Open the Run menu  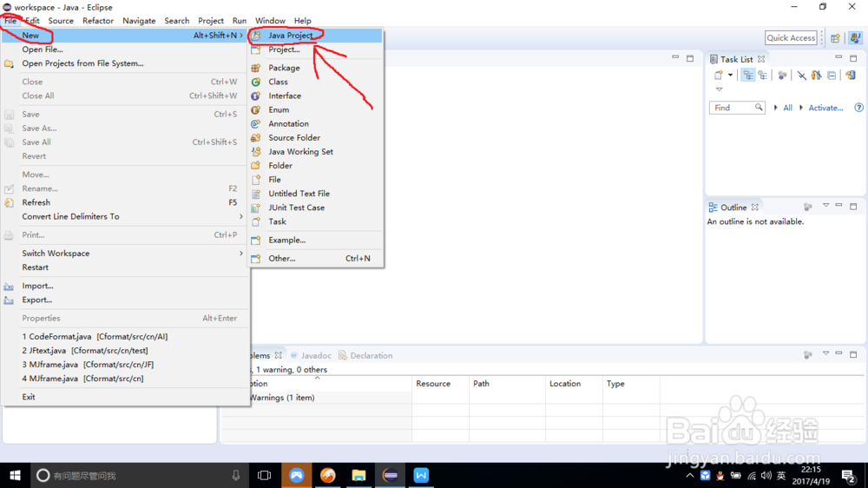click(240, 21)
